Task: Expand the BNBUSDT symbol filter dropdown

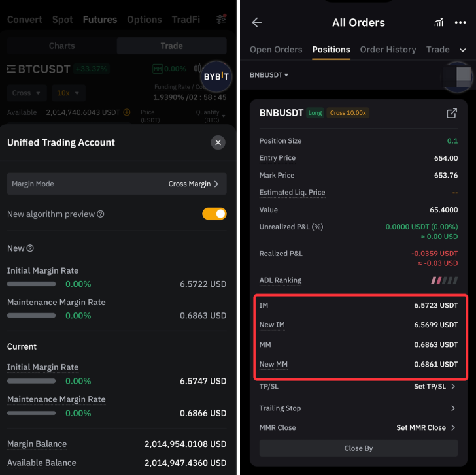Action: 269,75
